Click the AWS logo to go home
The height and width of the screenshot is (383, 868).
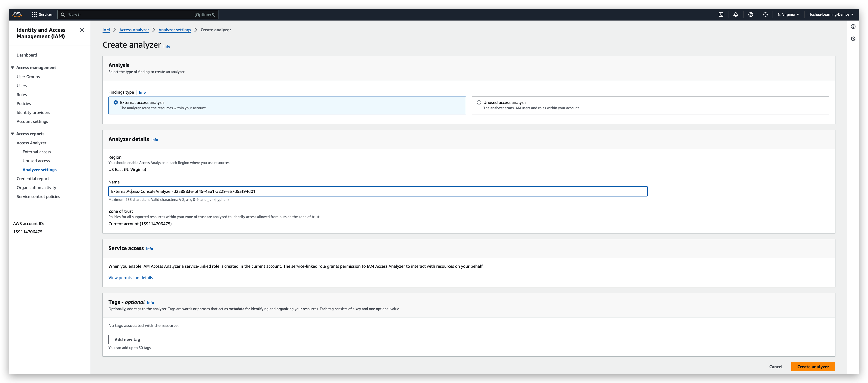pyautogui.click(x=17, y=14)
